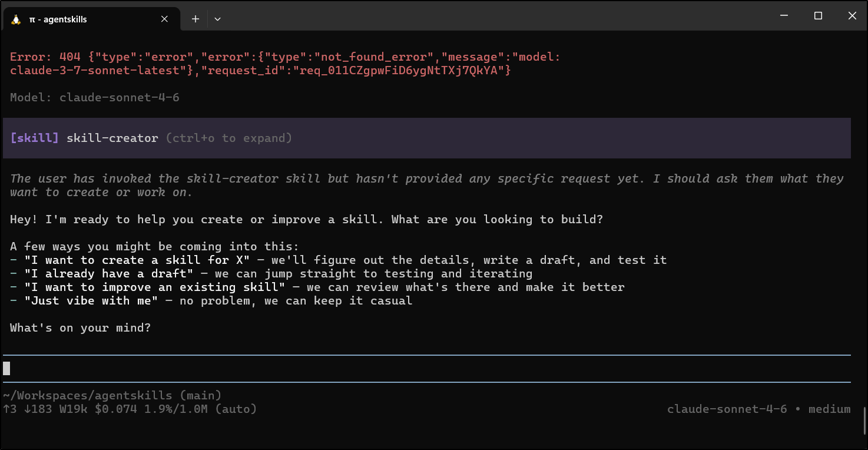
Task: Close the terminal window
Action: (852, 16)
